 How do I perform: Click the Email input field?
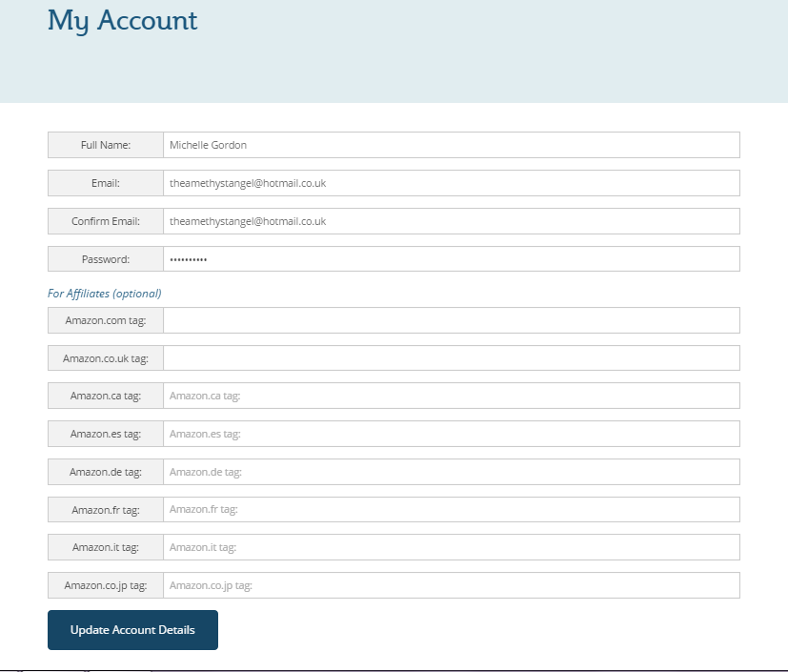click(x=451, y=183)
